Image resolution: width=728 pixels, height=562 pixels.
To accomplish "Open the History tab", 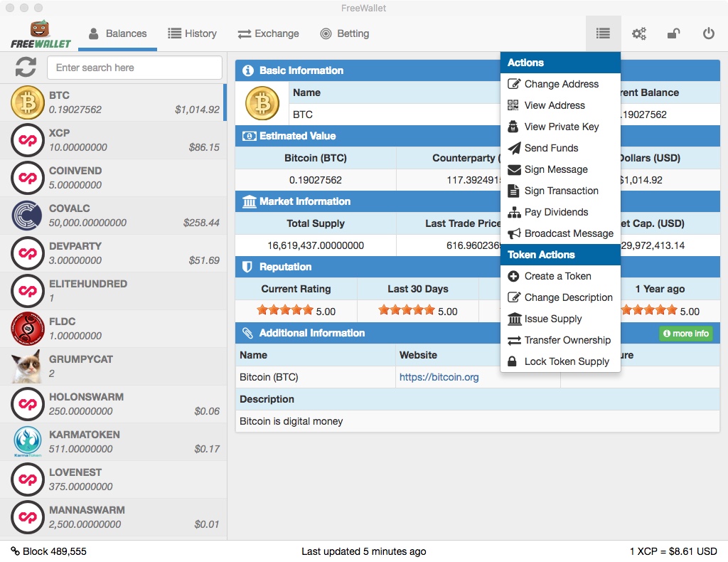I will coord(192,33).
